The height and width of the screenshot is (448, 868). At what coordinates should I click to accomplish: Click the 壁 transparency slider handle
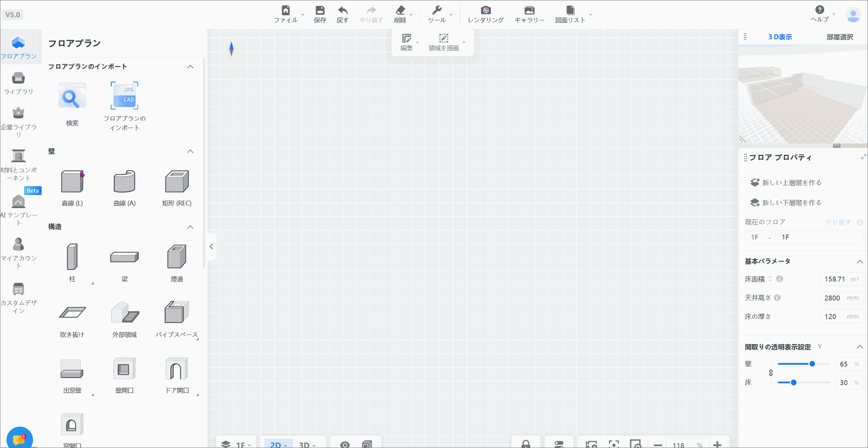812,364
